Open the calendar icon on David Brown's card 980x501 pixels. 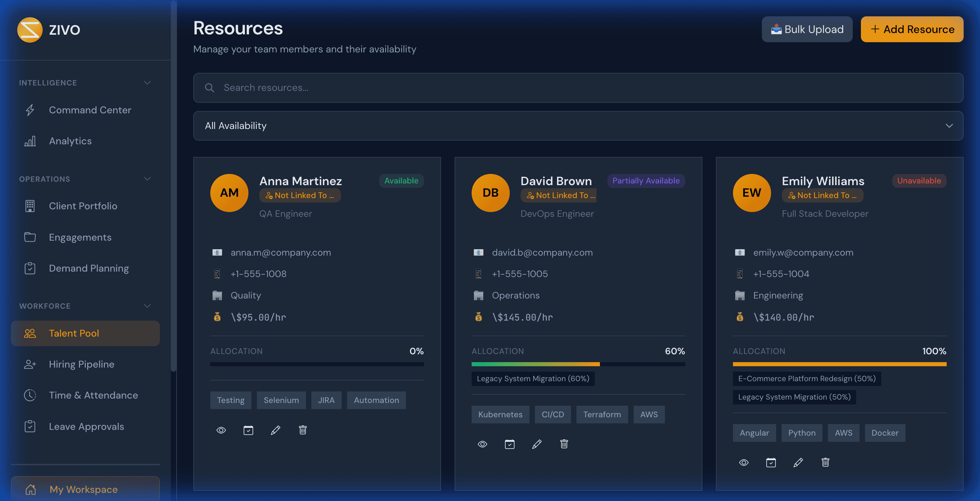509,444
